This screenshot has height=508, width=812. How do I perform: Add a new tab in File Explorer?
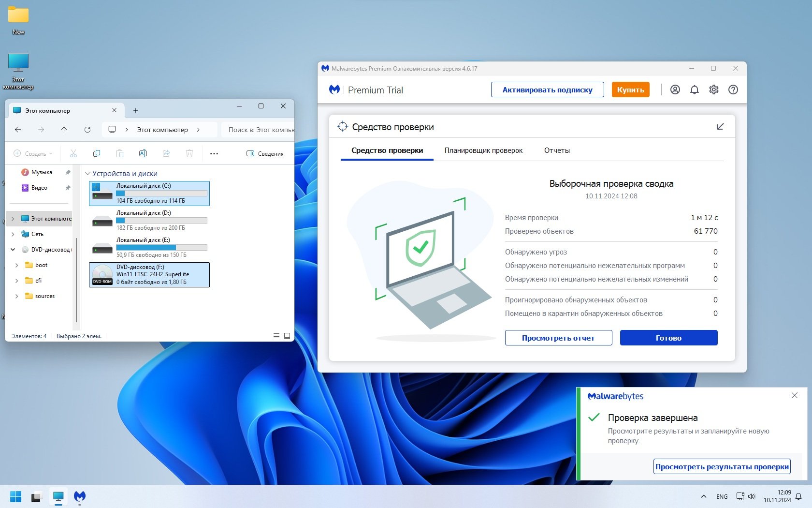(x=136, y=111)
